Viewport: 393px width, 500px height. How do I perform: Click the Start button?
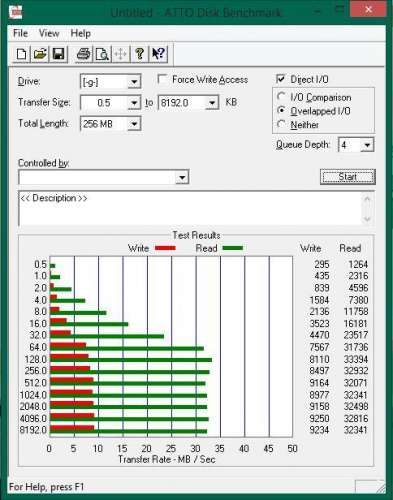coord(348,177)
